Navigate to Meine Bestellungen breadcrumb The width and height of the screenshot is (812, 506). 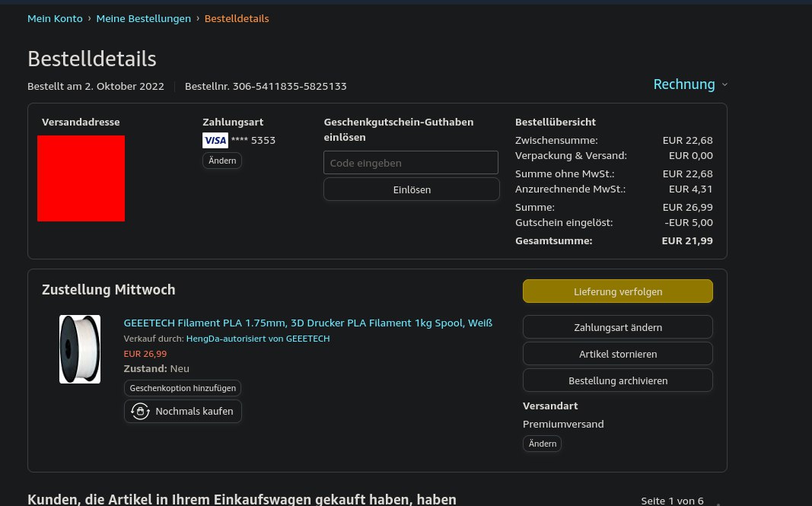pos(143,18)
